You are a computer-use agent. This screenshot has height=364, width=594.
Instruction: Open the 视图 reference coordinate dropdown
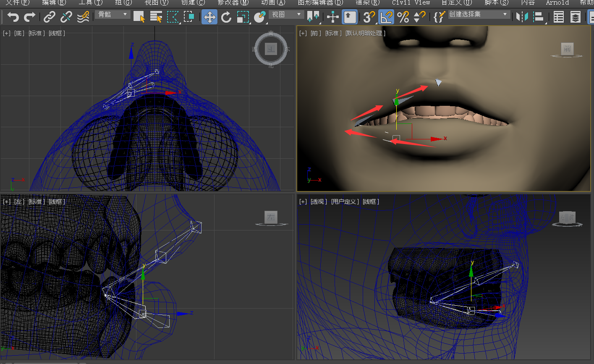click(286, 15)
